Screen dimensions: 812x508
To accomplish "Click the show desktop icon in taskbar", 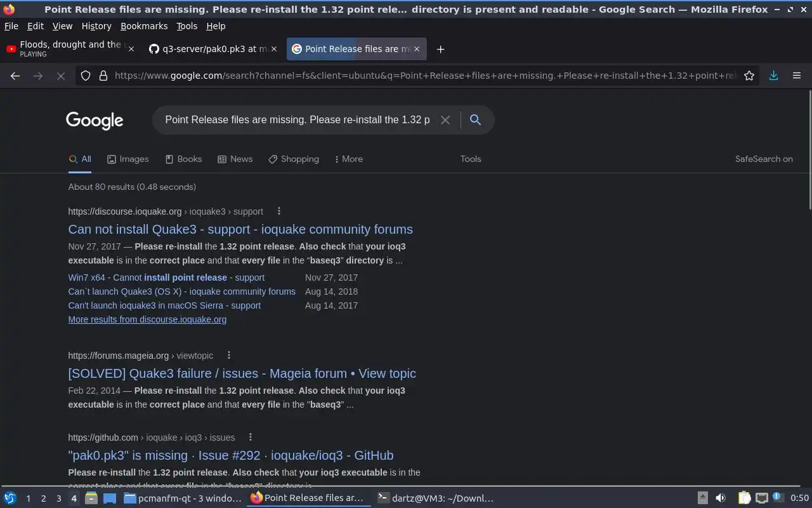I will [109, 498].
